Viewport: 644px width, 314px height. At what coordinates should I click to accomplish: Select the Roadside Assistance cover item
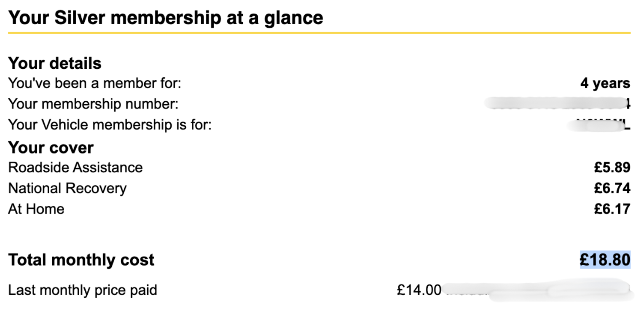[x=75, y=168]
